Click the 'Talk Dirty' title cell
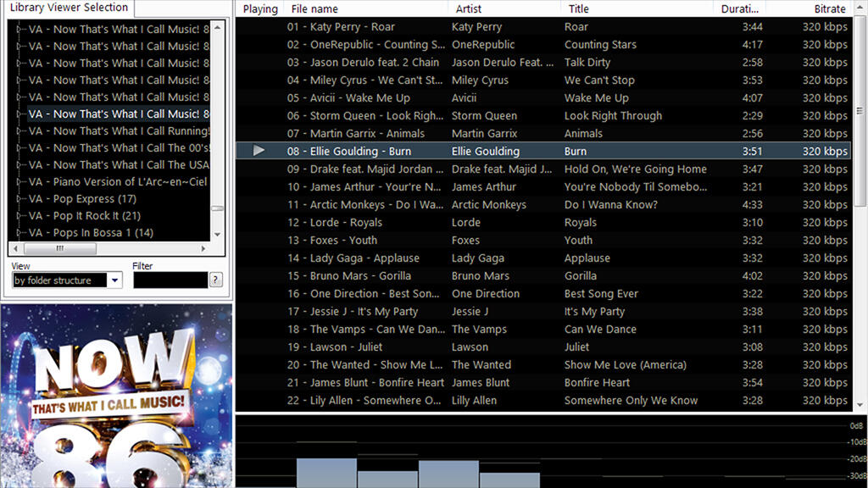 587,62
